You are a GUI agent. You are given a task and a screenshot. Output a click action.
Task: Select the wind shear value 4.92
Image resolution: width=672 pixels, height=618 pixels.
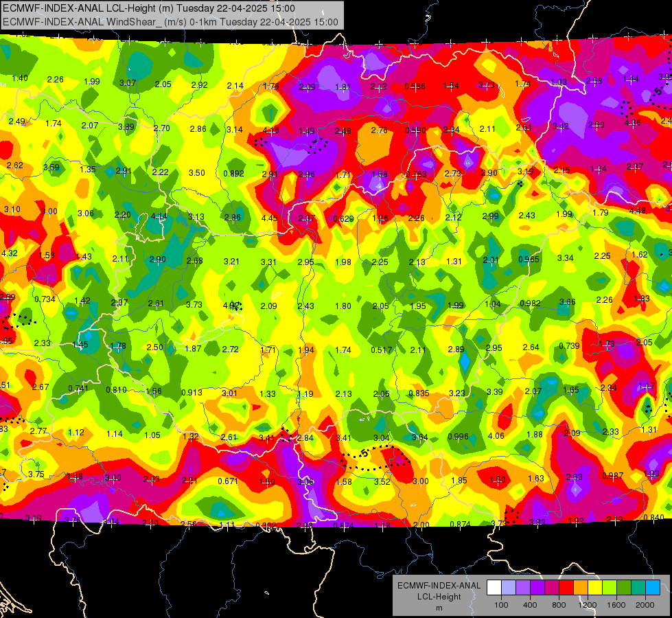(231, 306)
